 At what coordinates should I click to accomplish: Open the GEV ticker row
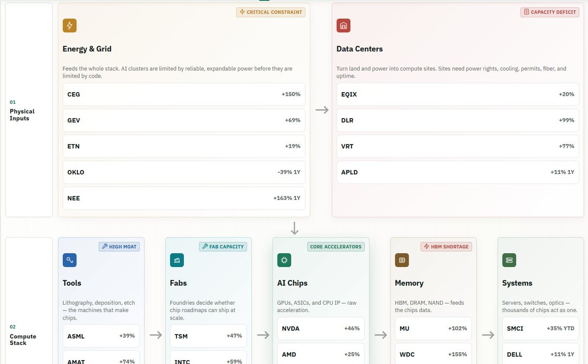click(x=184, y=120)
